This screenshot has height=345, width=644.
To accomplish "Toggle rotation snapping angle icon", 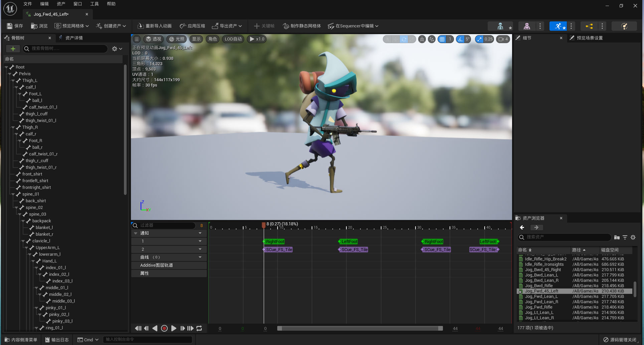I will [461, 39].
